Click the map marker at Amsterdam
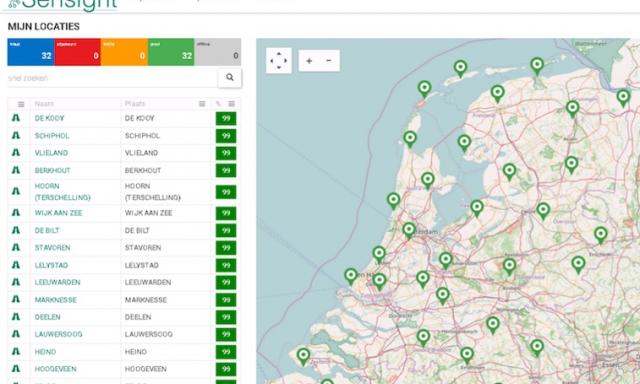The width and height of the screenshot is (640, 384). pos(409,231)
